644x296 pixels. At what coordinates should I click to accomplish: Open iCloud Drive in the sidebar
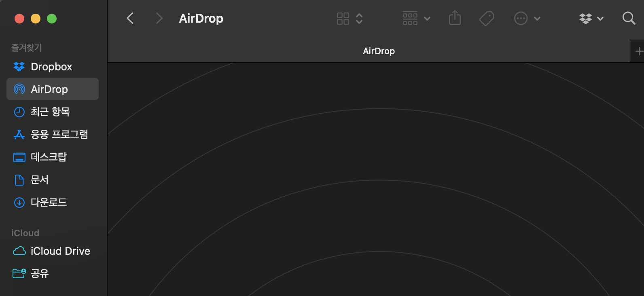coord(53,251)
